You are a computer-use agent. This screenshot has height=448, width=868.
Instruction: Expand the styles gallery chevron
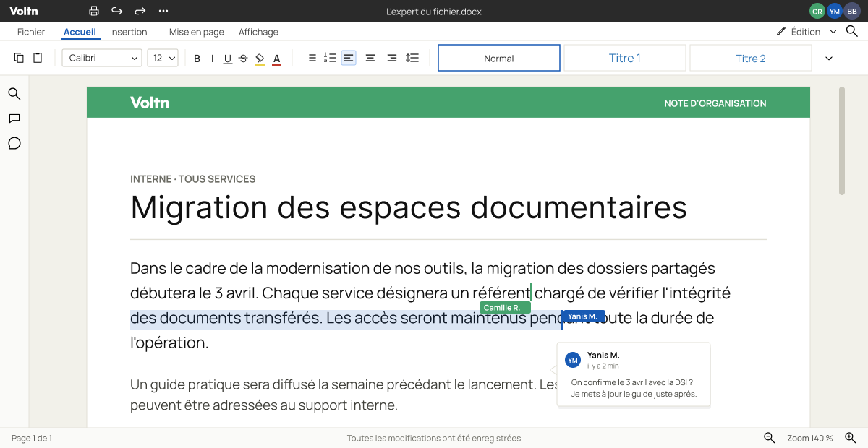click(829, 59)
